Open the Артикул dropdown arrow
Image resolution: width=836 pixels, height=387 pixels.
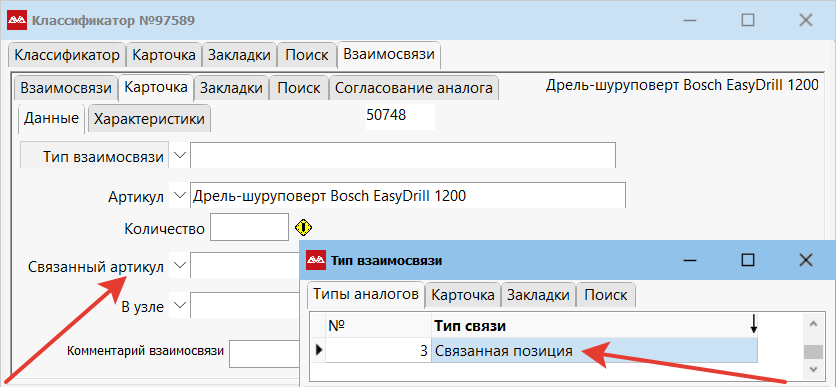coord(180,194)
